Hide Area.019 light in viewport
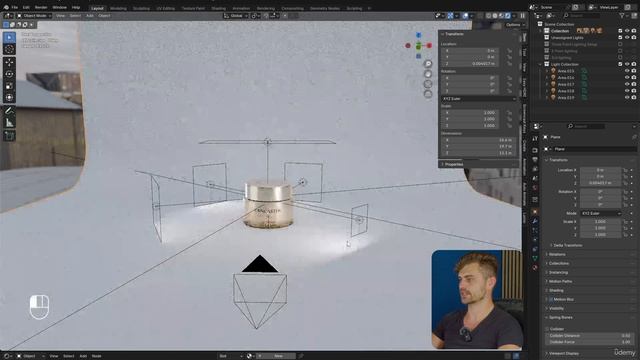The image size is (640, 360). 627,98
